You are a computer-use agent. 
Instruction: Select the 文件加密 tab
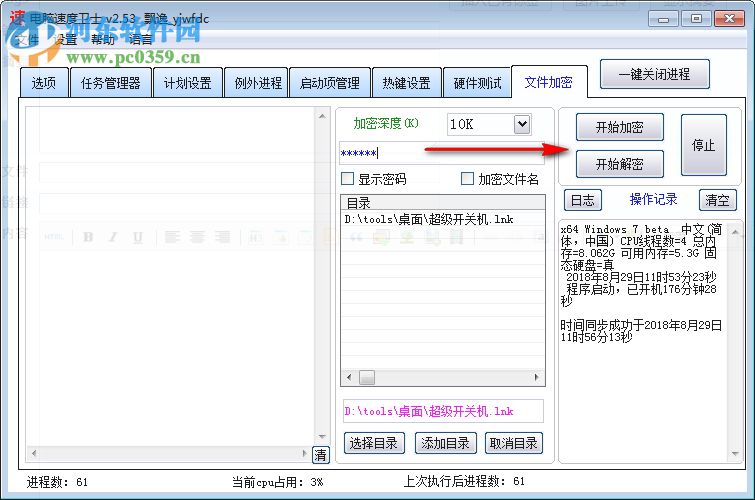point(549,82)
